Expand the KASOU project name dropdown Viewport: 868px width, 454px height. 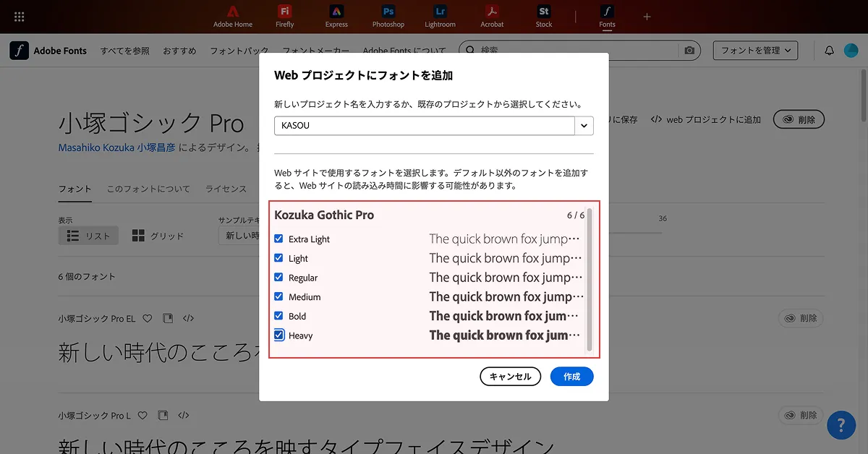click(584, 125)
